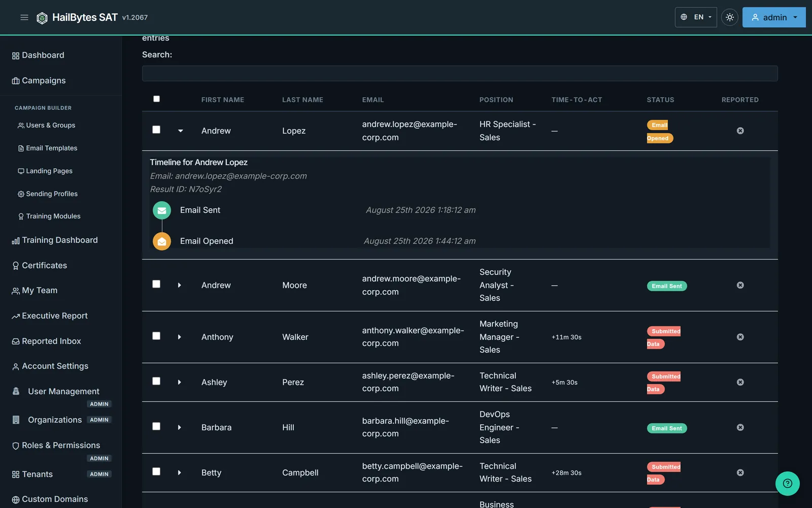Sort table by First Name column
812x508 pixels.
coord(223,100)
